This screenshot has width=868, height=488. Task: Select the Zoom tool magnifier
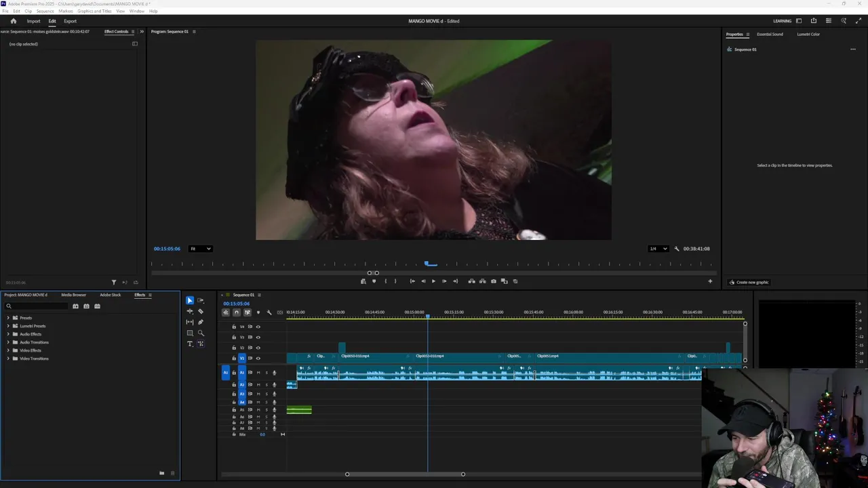[201, 333]
